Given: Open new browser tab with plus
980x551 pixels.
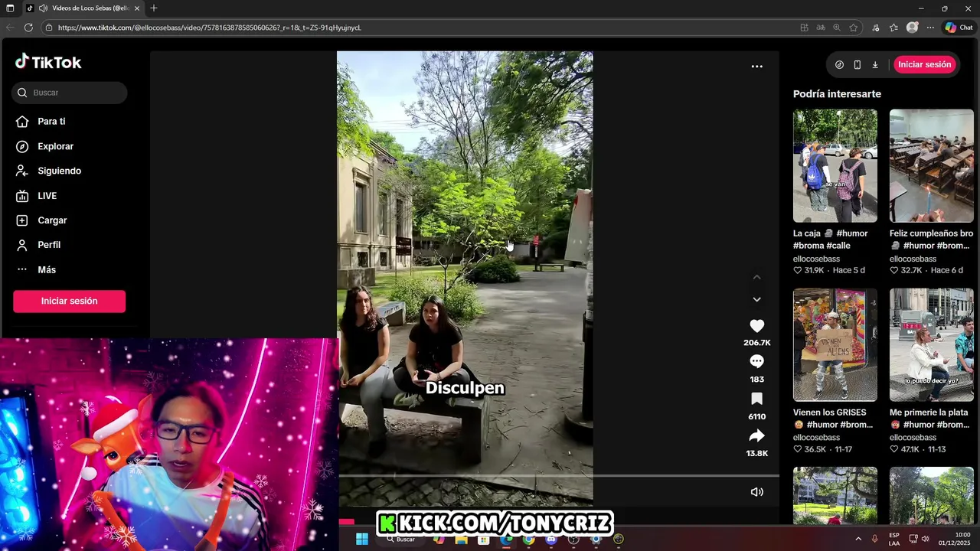Looking at the screenshot, I should point(154,8).
